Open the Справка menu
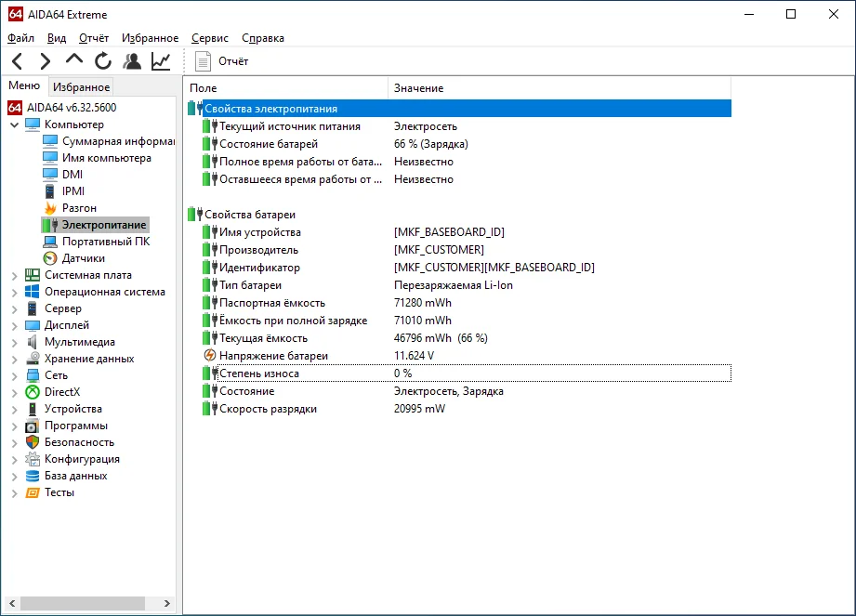 click(x=263, y=38)
